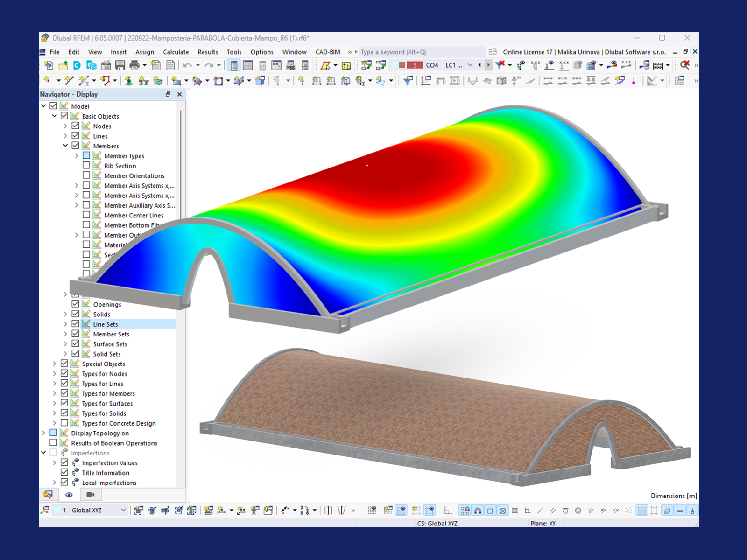Open the Script console icon

(276, 65)
